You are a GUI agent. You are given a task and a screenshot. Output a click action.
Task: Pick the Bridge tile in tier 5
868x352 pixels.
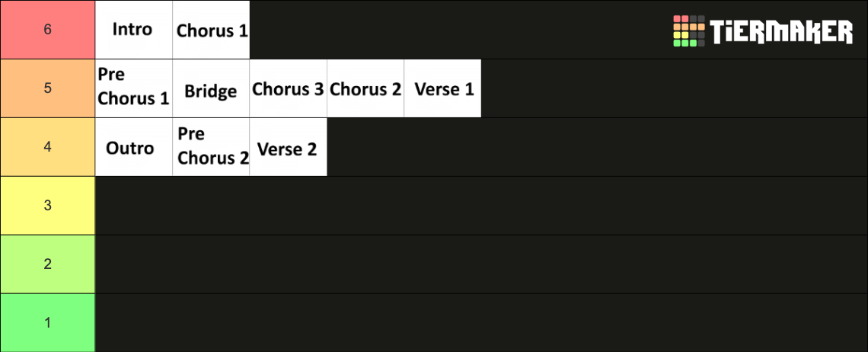click(212, 88)
